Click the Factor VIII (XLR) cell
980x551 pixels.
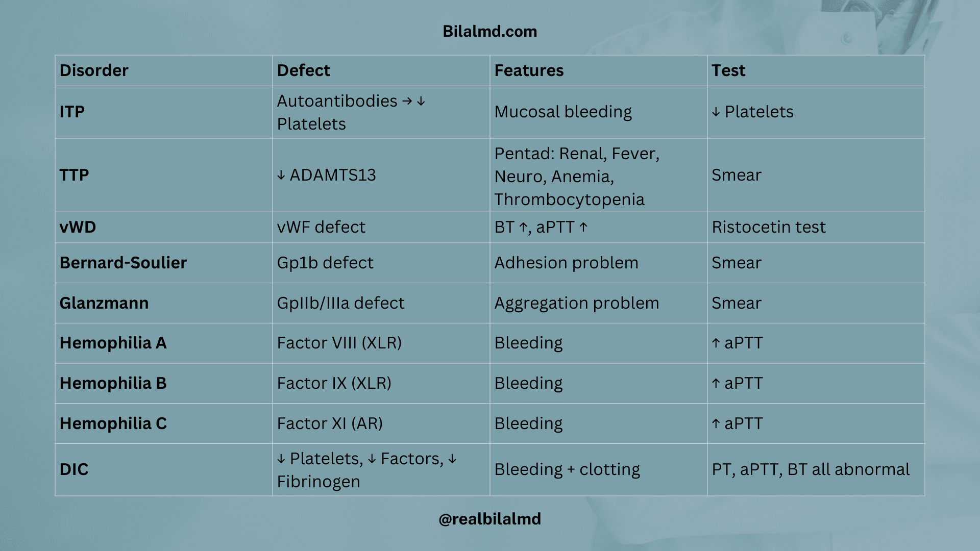click(339, 343)
